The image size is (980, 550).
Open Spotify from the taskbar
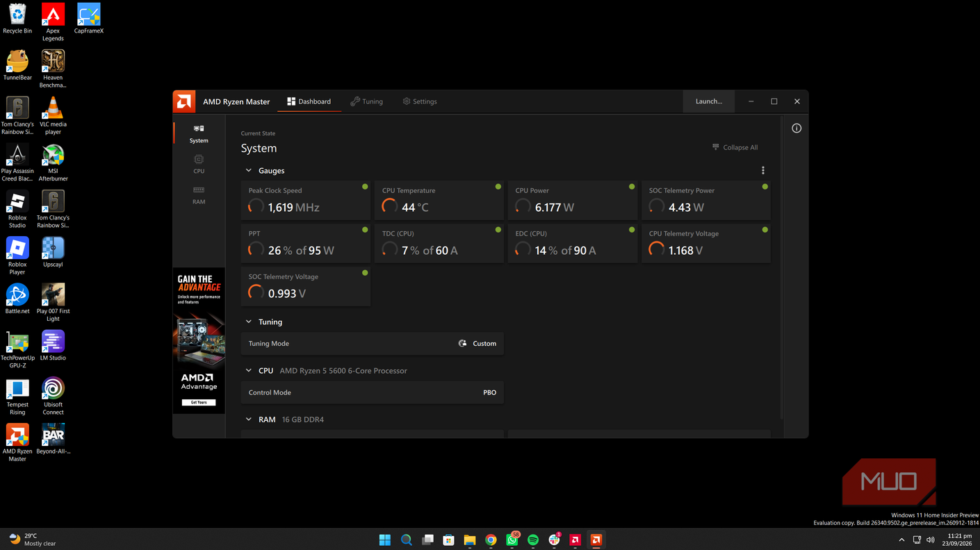click(x=533, y=540)
